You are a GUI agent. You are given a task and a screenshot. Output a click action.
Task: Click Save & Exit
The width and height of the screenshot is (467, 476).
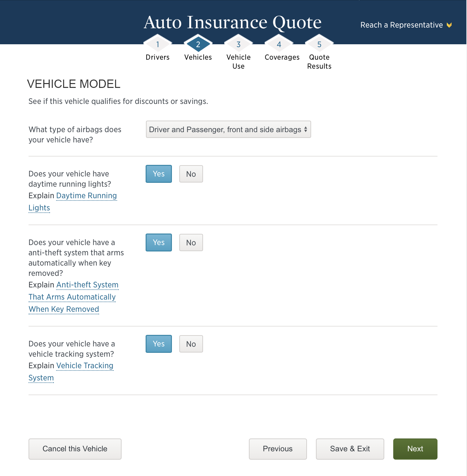[350, 449]
